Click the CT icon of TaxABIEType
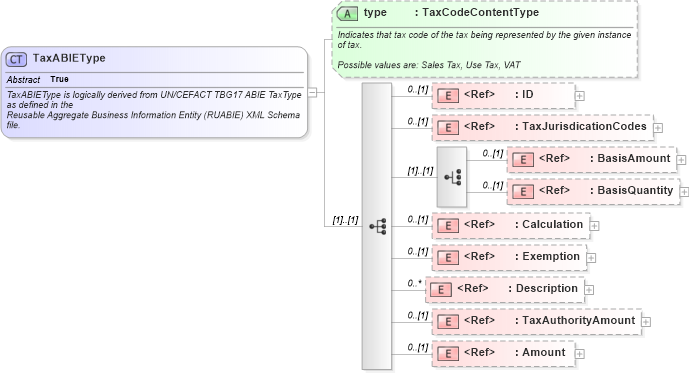The height and width of the screenshot is (374, 689). coord(16,59)
